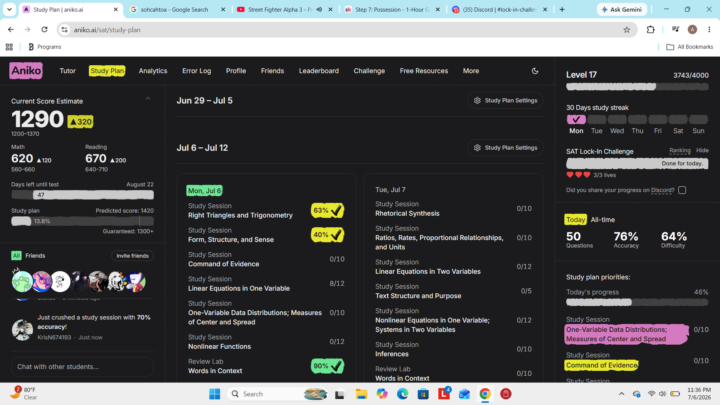Open the Analytics page
The width and height of the screenshot is (720, 405).
tap(153, 71)
